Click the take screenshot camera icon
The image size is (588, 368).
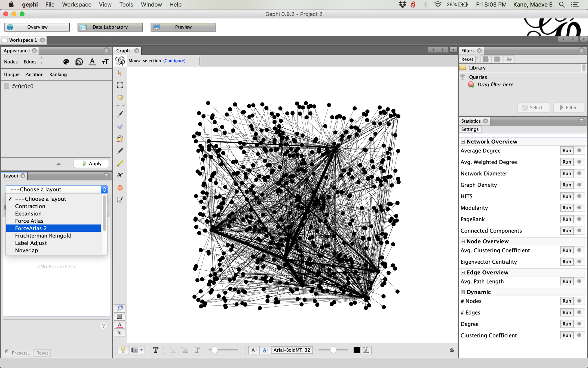pos(134,350)
